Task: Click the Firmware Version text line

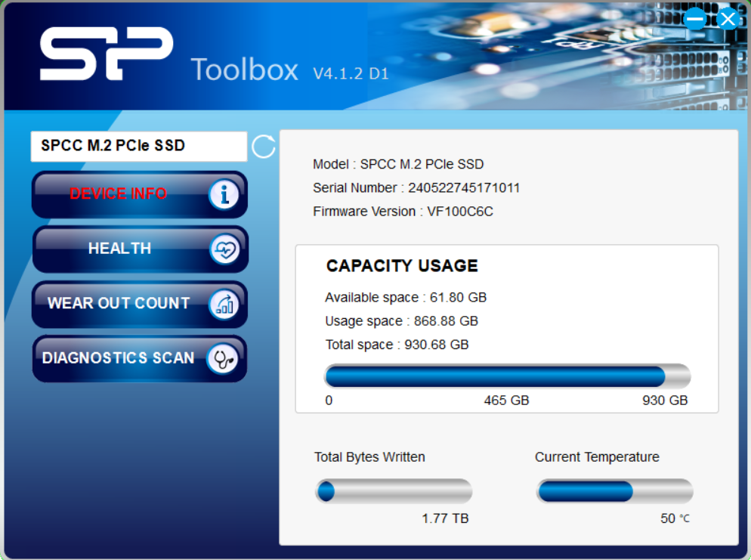Action: pos(403,212)
